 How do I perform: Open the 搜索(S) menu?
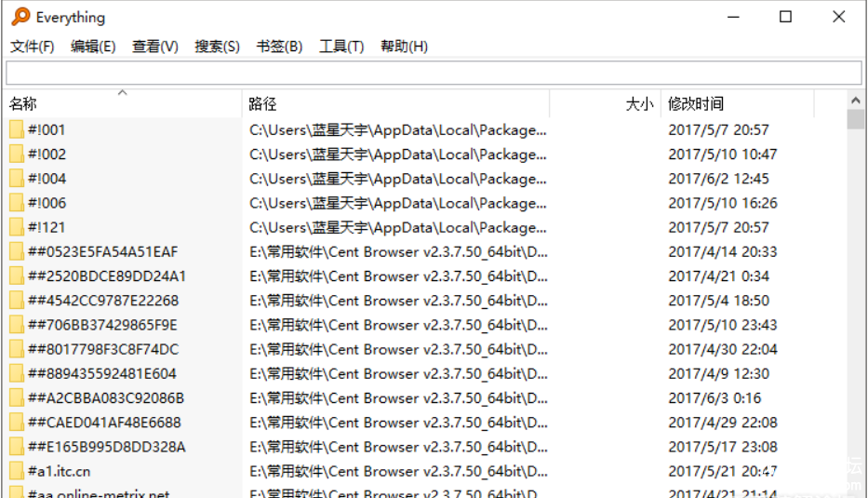(217, 47)
